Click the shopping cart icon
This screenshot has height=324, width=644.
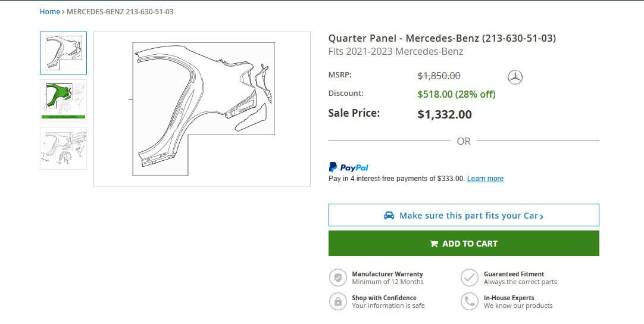click(434, 244)
